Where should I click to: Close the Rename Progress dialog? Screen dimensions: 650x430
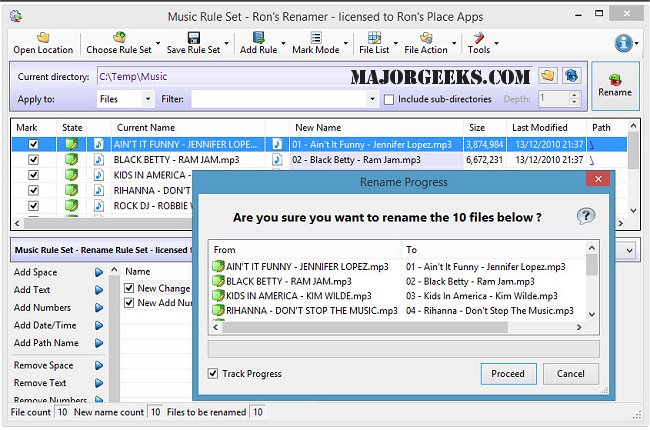point(598,179)
